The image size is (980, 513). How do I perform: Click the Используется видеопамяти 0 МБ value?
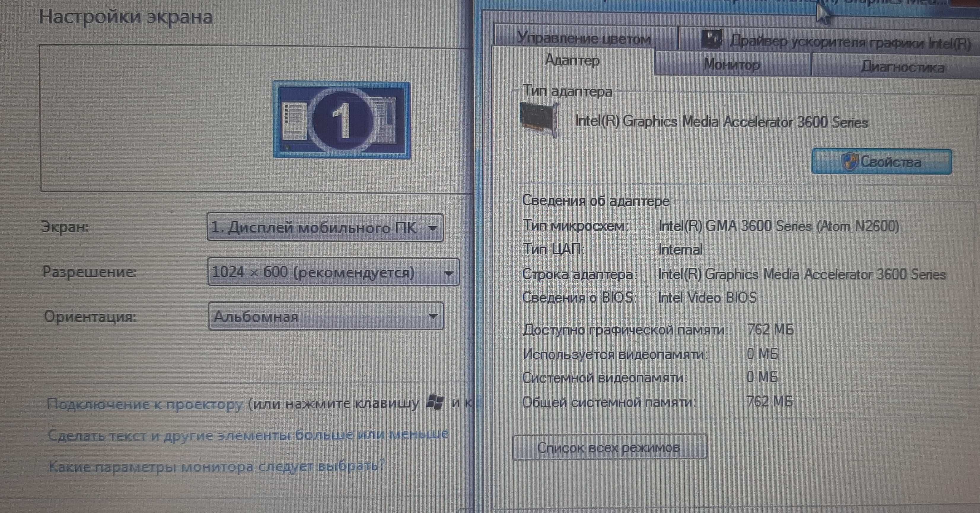point(762,354)
